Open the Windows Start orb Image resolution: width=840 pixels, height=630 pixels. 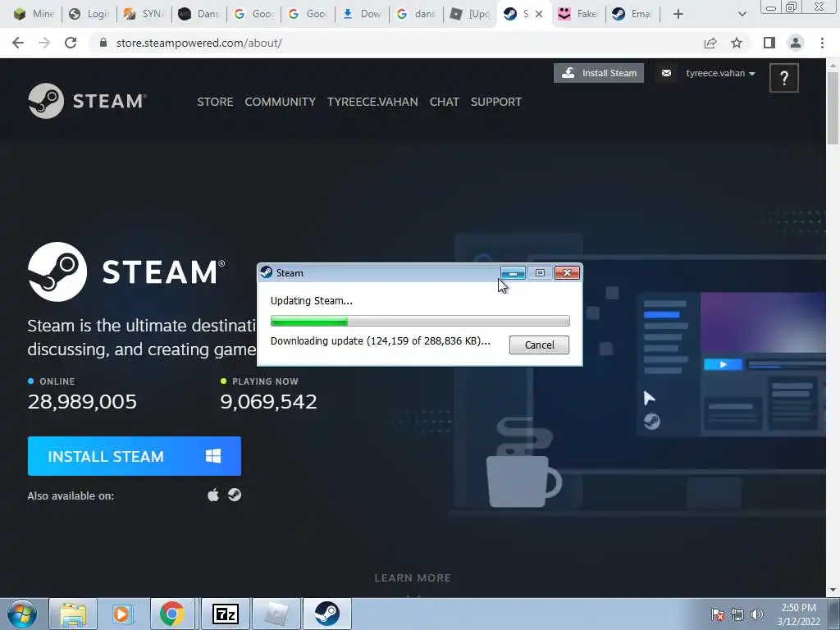point(22,614)
